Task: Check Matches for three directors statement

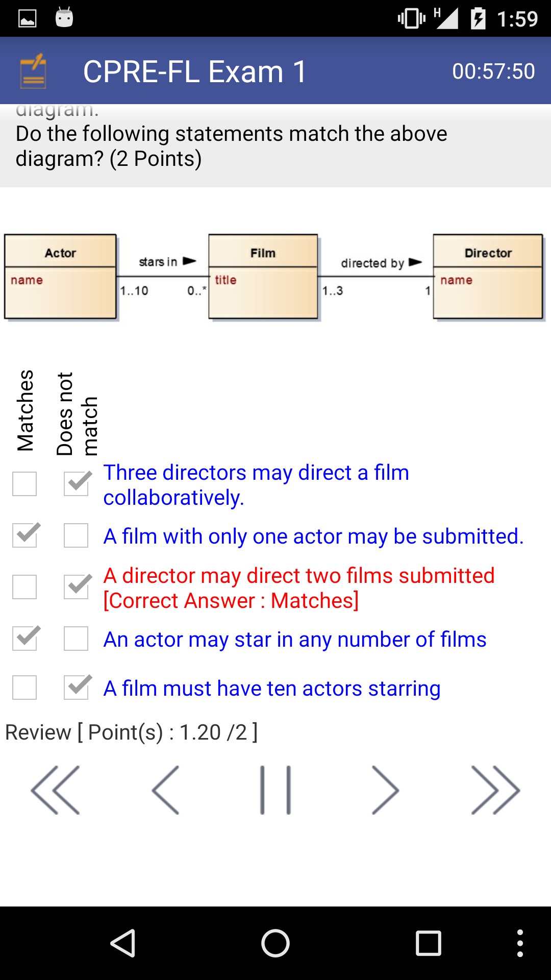Action: coord(24,484)
